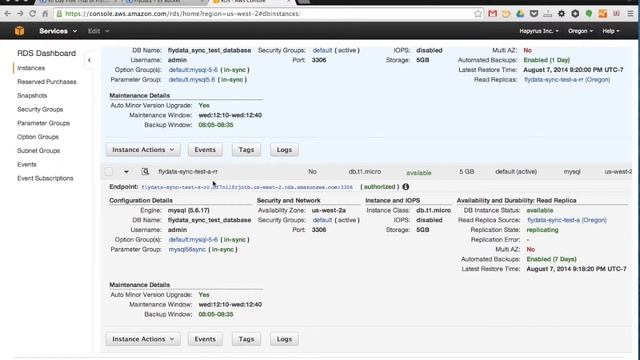Open the Services menu
This screenshot has width=640, height=360.
(58, 31)
